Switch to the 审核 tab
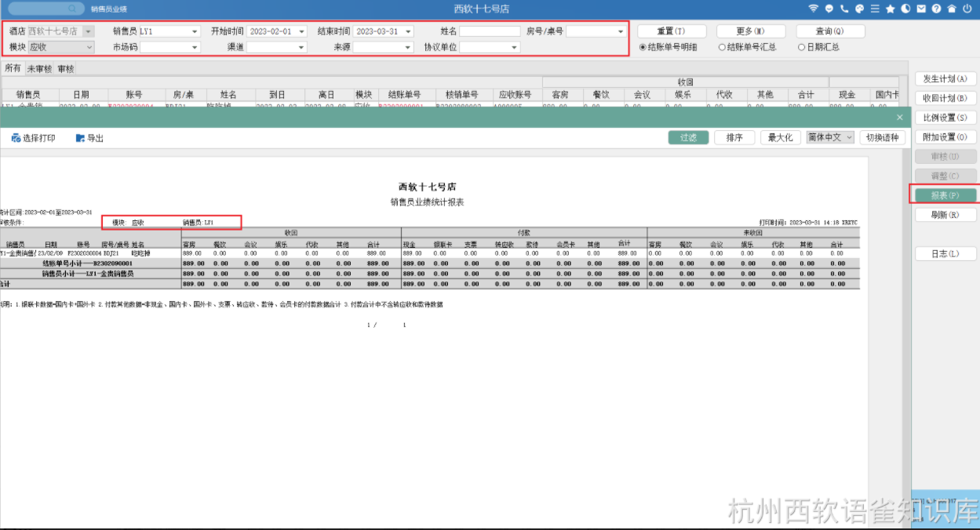The height and width of the screenshot is (530, 980). click(x=66, y=68)
